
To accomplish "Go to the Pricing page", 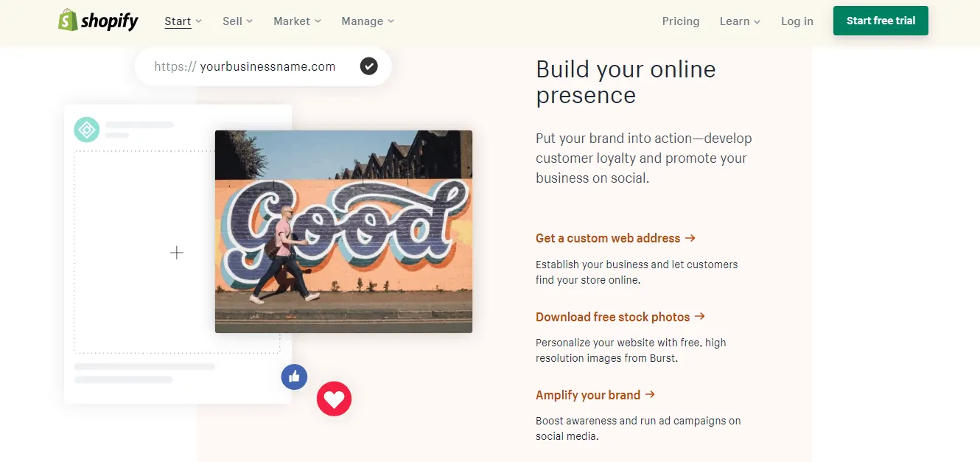I will pyautogui.click(x=681, y=21).
